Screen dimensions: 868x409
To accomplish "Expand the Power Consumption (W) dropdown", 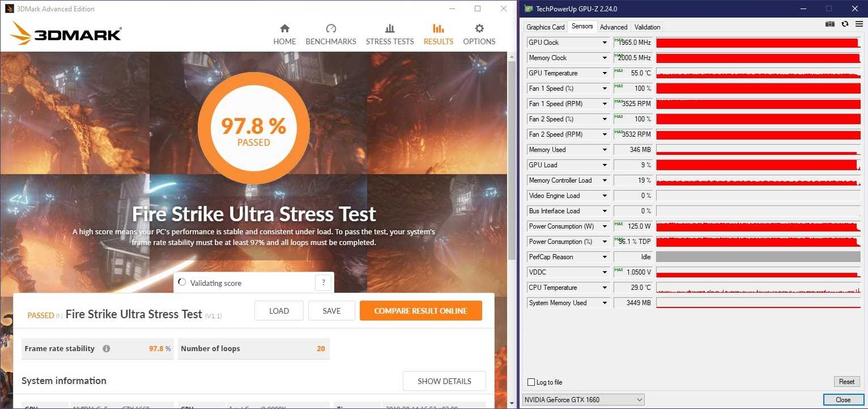I will pos(605,226).
